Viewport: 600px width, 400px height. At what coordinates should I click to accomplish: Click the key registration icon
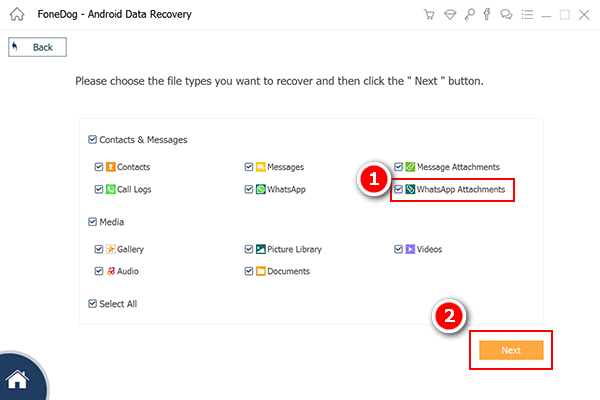(470, 15)
